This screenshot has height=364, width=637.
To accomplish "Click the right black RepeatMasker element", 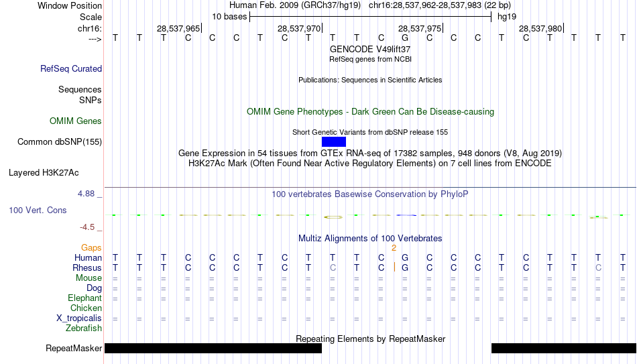I will 564,348.
